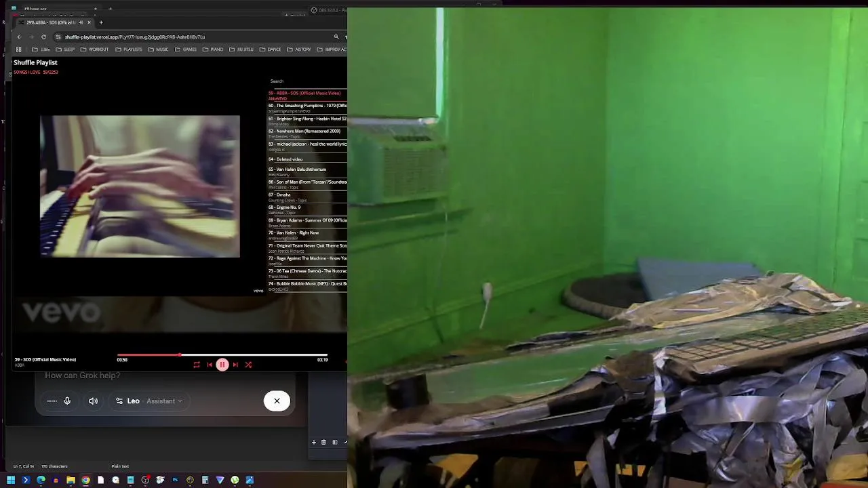Open the tab groups grid in bookmarks bar
This screenshot has width=868, height=488.
point(19,49)
